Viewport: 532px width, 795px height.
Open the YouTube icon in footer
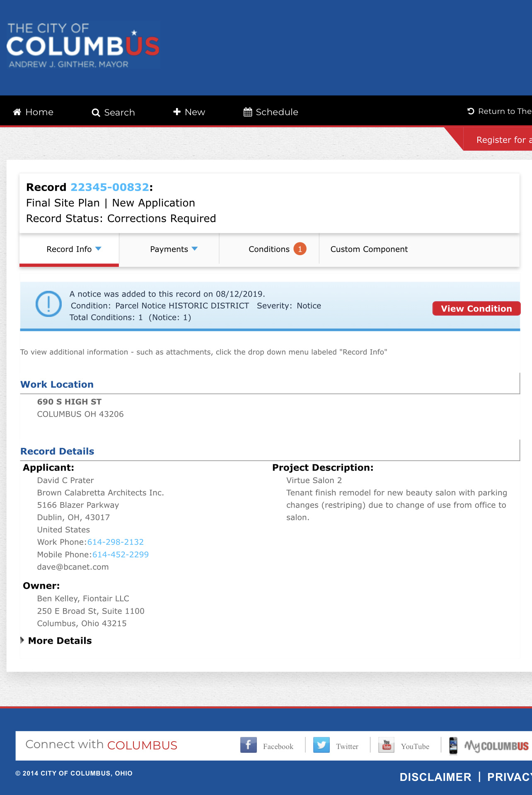(386, 745)
